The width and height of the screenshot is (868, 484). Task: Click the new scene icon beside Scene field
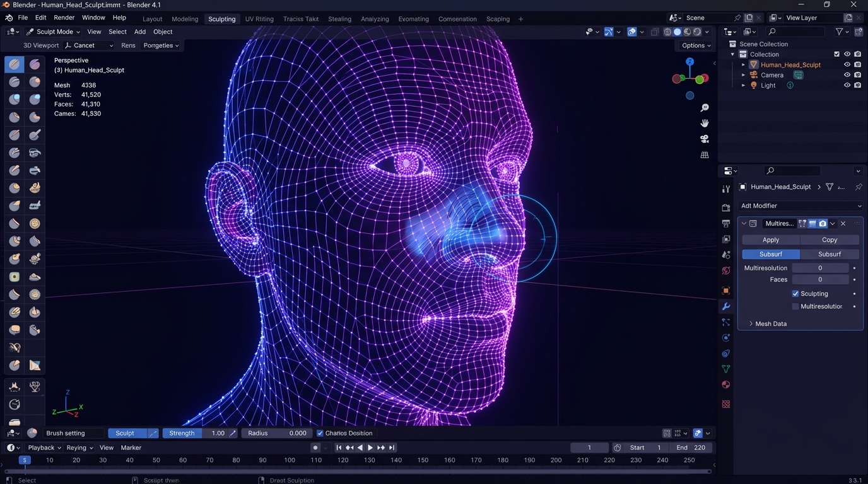(749, 18)
